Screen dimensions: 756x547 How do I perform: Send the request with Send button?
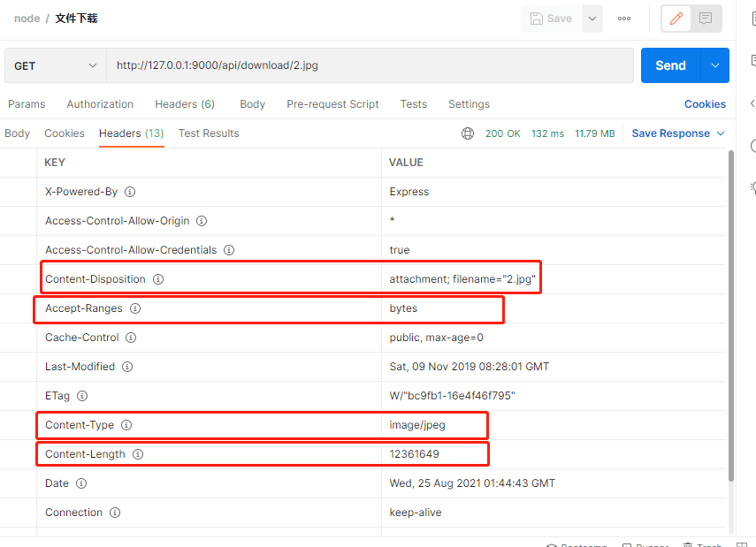click(x=670, y=65)
